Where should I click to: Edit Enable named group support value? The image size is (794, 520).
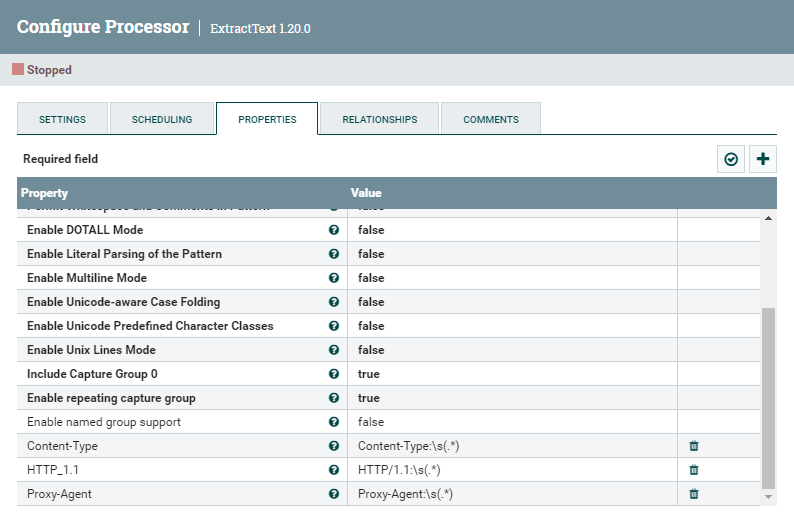click(510, 422)
